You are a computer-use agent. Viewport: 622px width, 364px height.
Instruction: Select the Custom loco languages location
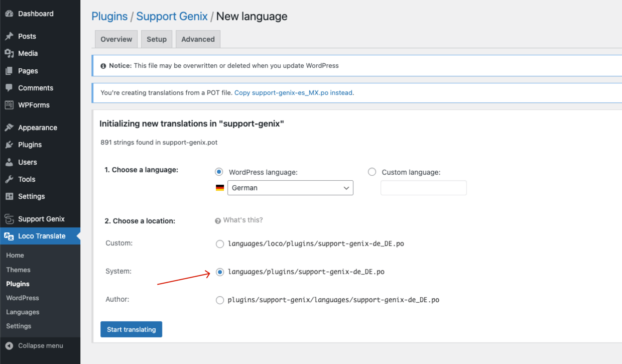coord(220,244)
